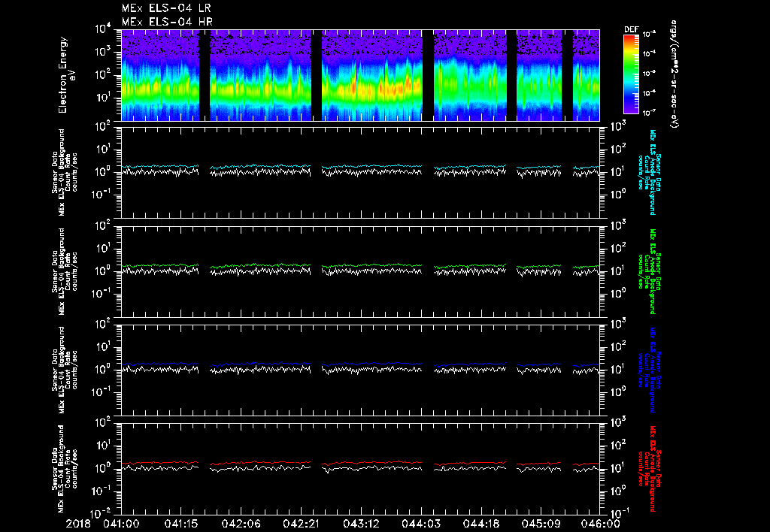770x532 pixels.
Task: Click the '042:06' time axis label
Action: tap(241, 524)
